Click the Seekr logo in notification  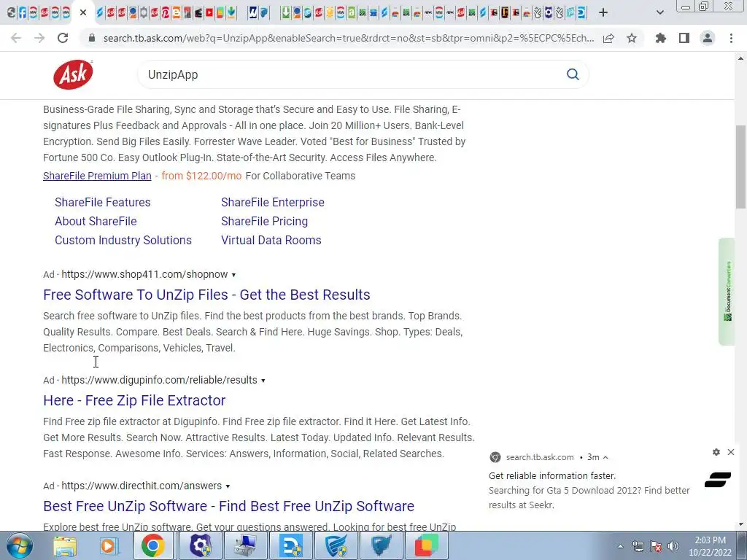[x=718, y=480]
